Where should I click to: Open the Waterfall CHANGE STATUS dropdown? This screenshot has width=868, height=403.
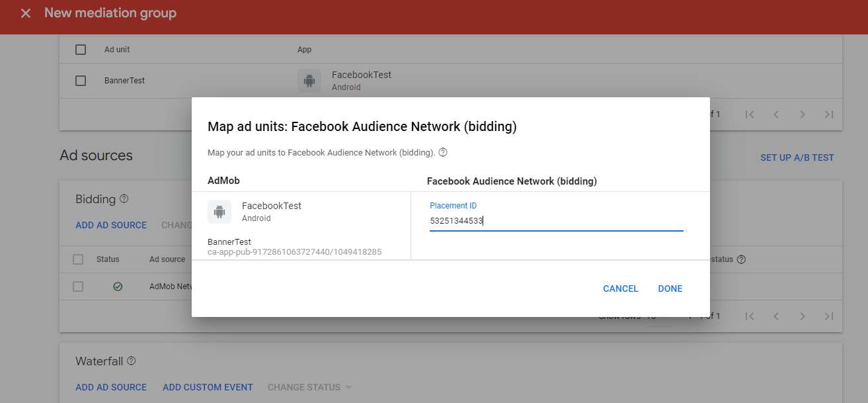(309, 387)
